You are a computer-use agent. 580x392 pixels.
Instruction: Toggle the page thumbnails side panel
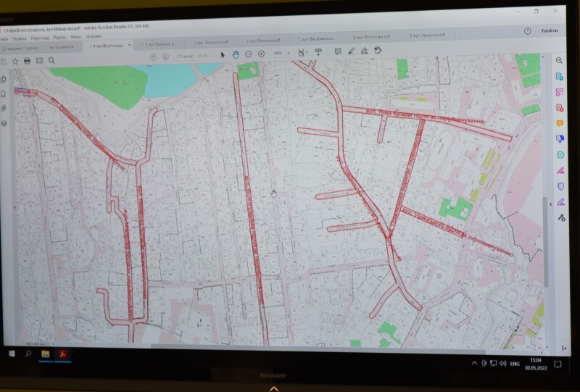point(4,78)
